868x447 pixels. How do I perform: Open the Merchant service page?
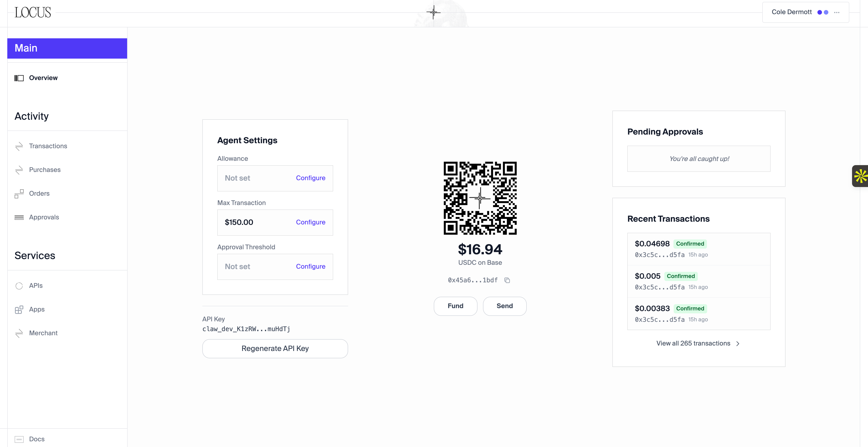(x=43, y=333)
